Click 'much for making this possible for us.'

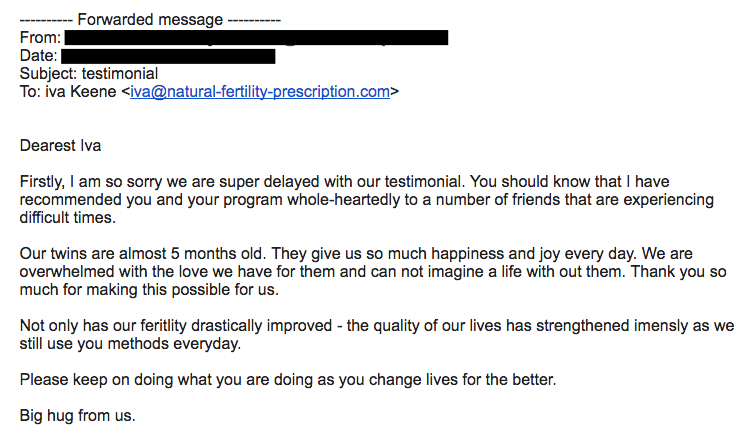click(x=149, y=290)
